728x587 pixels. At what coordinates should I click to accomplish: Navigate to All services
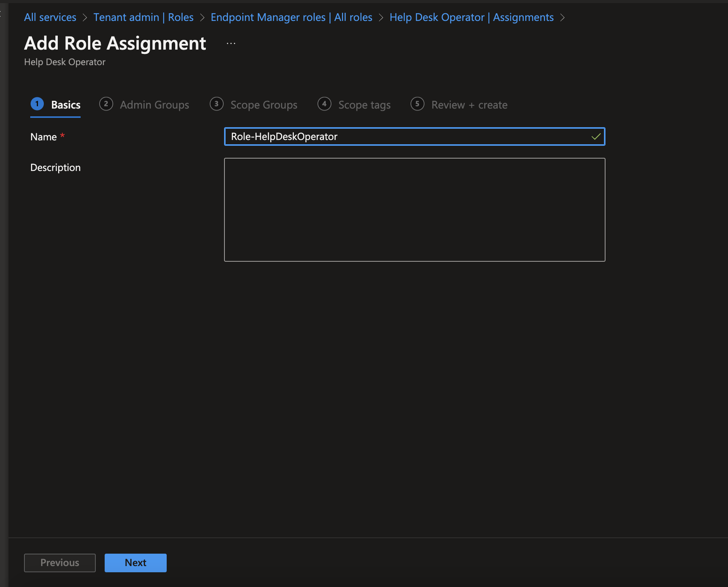pos(50,17)
